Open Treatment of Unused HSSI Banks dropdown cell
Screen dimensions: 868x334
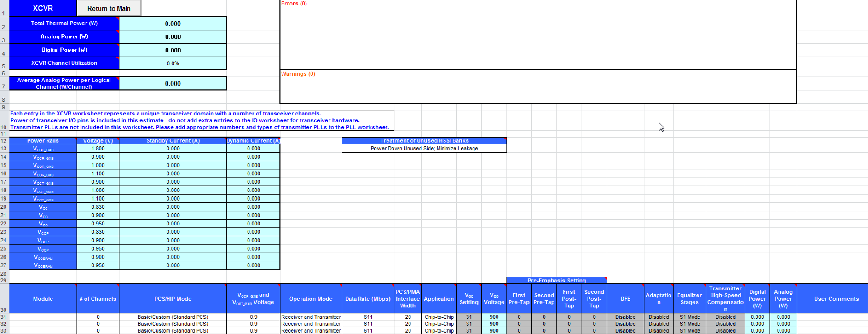[424, 148]
